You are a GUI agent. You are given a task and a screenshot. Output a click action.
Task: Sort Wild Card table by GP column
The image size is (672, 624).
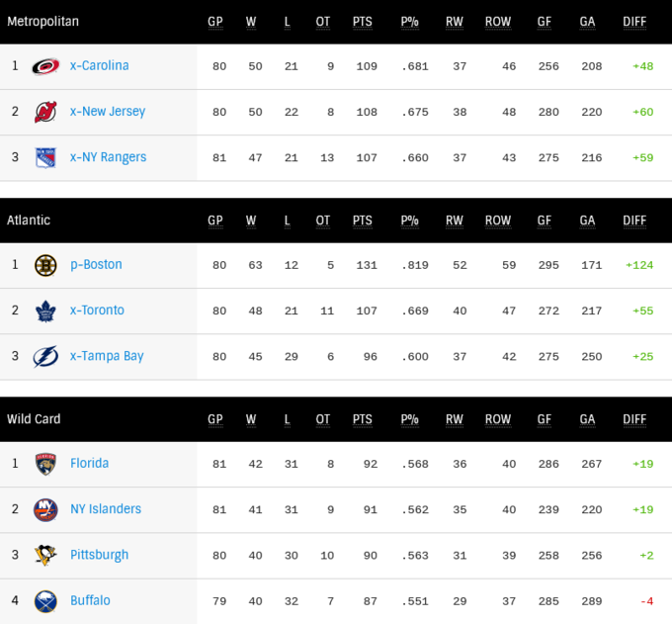(215, 419)
